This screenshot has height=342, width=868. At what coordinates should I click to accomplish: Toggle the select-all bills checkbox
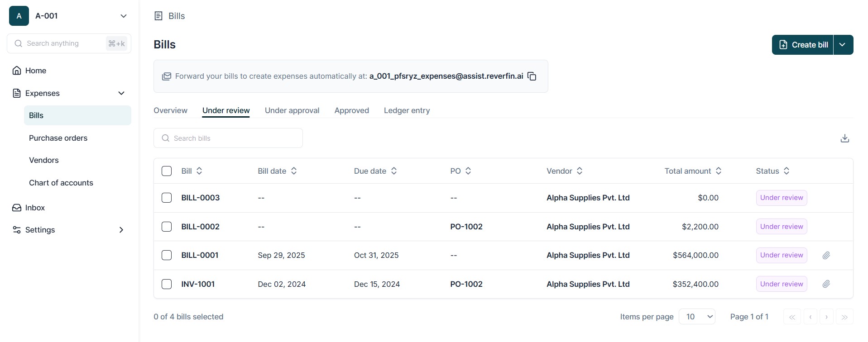tap(167, 171)
